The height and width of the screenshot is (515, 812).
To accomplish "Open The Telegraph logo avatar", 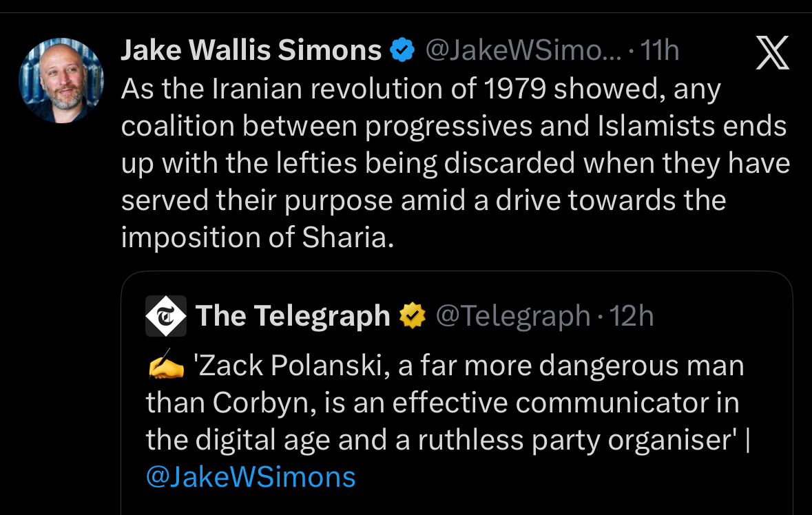I will pos(166,316).
